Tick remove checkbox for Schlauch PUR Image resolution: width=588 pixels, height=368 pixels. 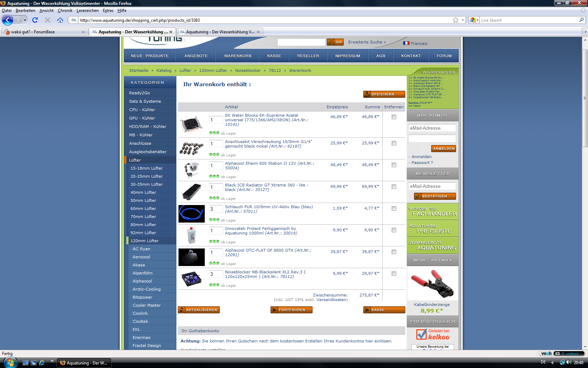coord(394,209)
